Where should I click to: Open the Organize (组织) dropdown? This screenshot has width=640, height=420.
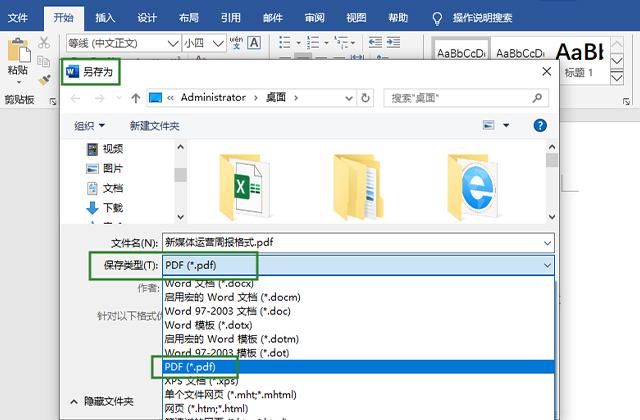(x=89, y=126)
